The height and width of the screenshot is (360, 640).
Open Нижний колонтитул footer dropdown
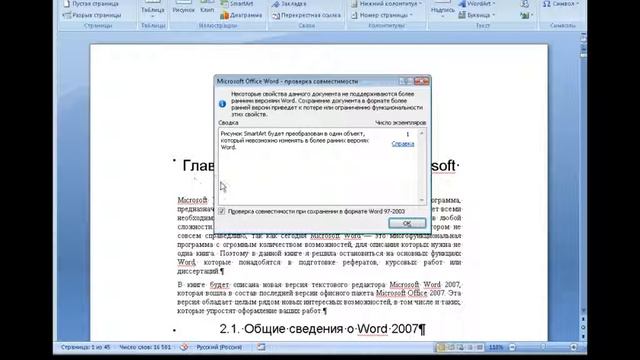tap(386, 4)
